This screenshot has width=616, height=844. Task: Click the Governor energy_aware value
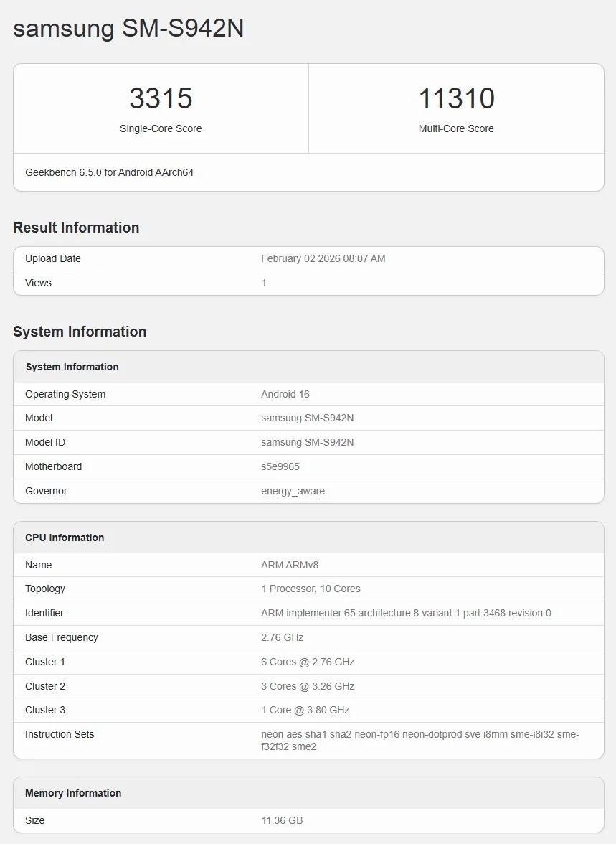click(292, 491)
